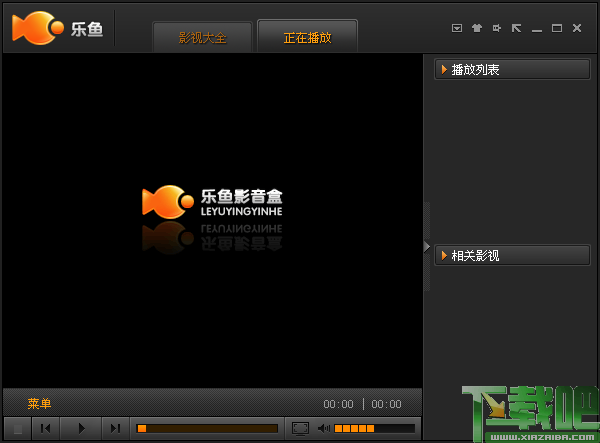Click the mini mode arrow icon
Viewport: 600px width, 443px height.
pos(517,28)
